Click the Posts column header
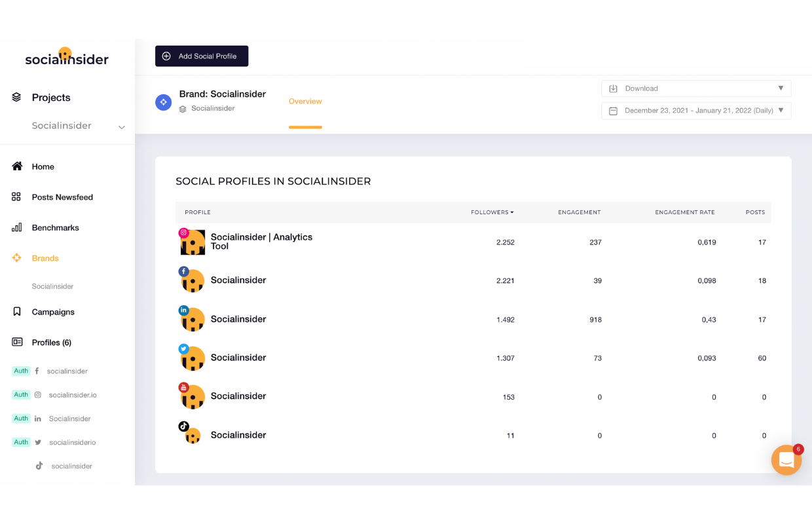The image size is (812, 524). (756, 212)
